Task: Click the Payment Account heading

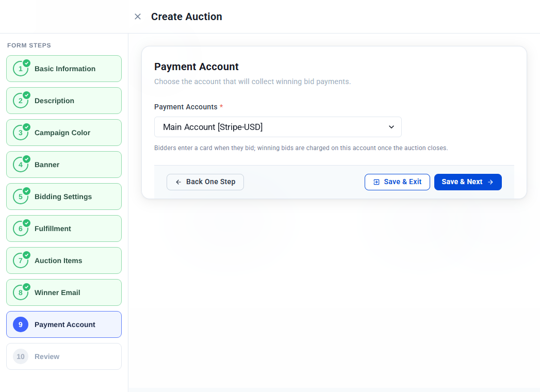Action: pos(197,67)
